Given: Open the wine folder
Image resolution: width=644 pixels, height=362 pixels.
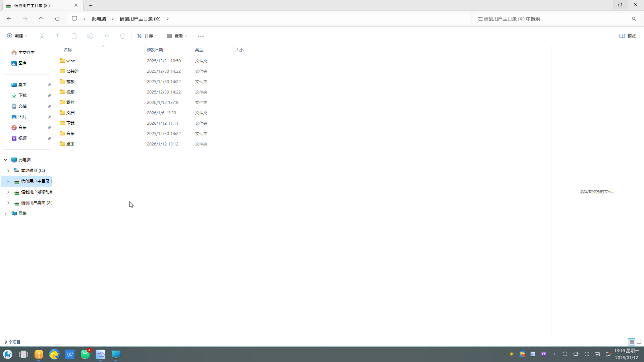Looking at the screenshot, I should click(x=71, y=61).
